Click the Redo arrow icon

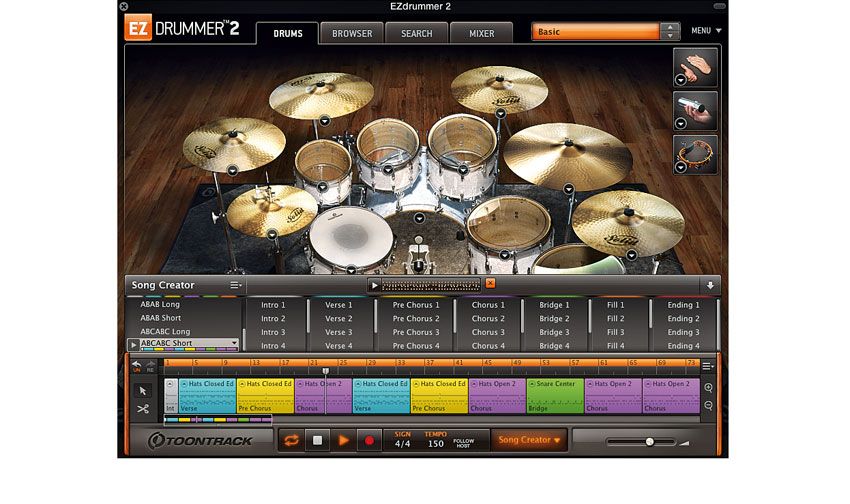[x=150, y=366]
